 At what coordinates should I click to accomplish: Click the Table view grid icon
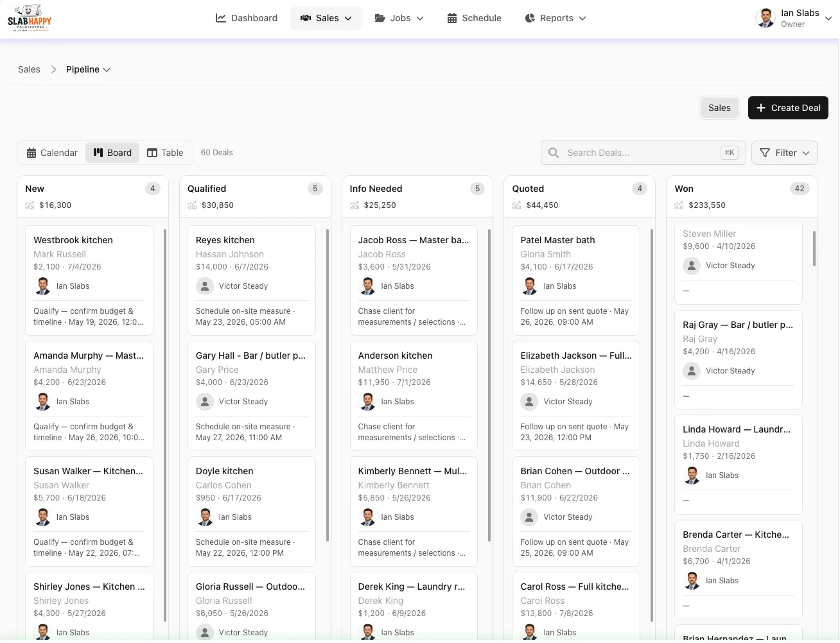[152, 153]
